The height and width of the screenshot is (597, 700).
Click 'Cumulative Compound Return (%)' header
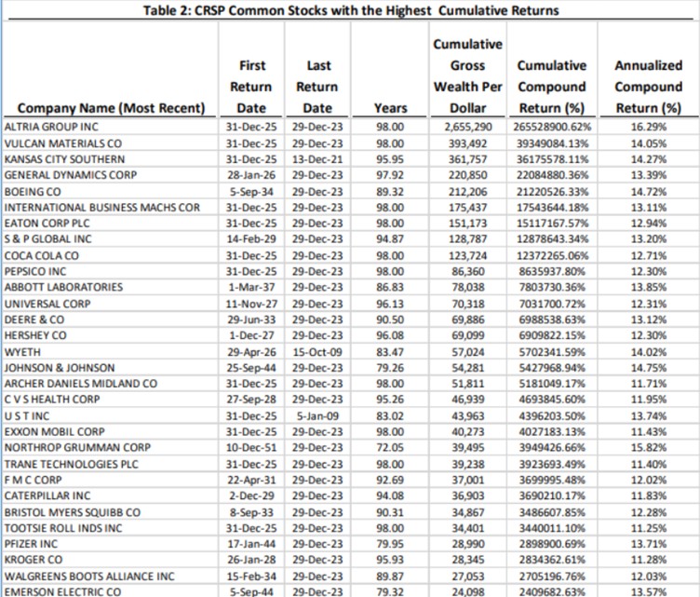coord(552,87)
